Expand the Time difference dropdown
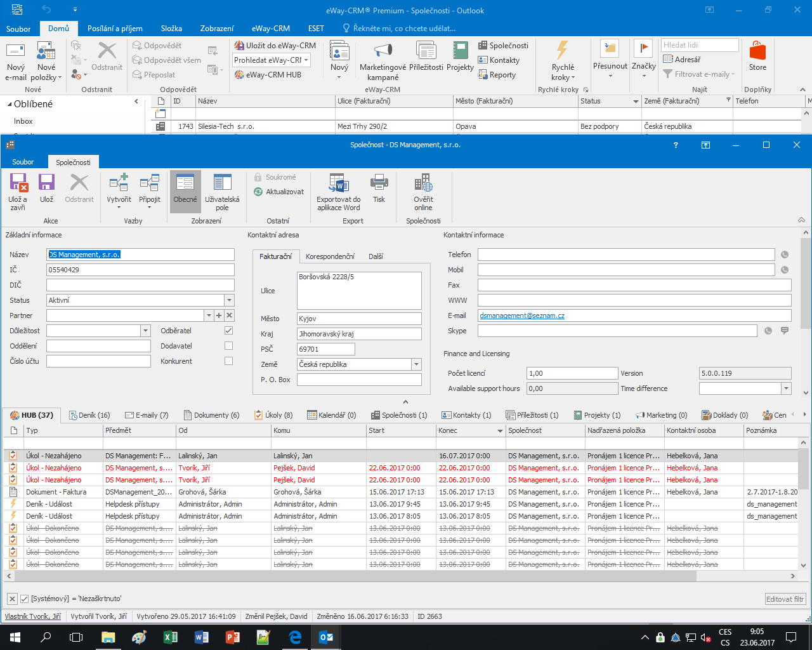812x650 pixels. tap(786, 388)
